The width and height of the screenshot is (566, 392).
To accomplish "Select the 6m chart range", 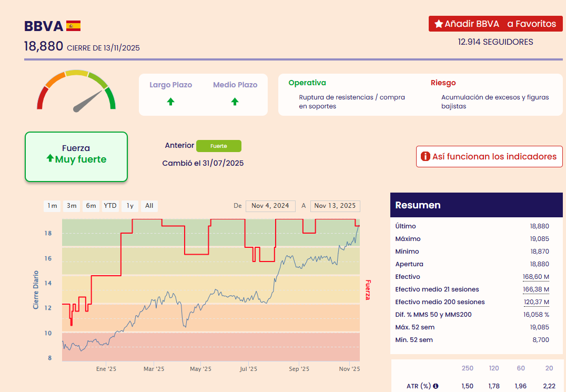I will (x=91, y=206).
